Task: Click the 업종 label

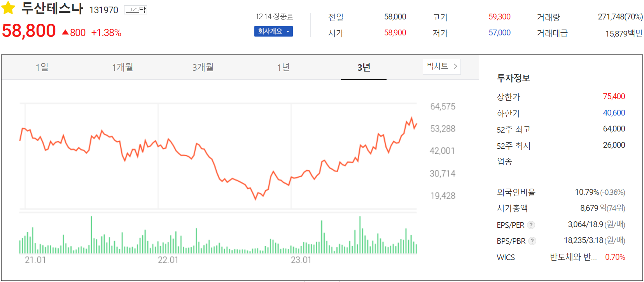Action: pos(504,161)
